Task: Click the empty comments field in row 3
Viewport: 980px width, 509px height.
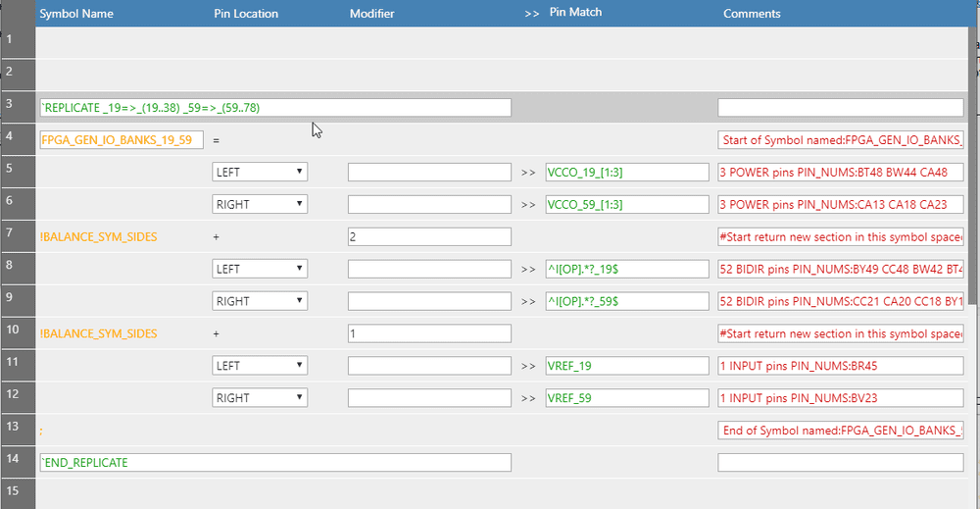Action: pyautogui.click(x=841, y=108)
